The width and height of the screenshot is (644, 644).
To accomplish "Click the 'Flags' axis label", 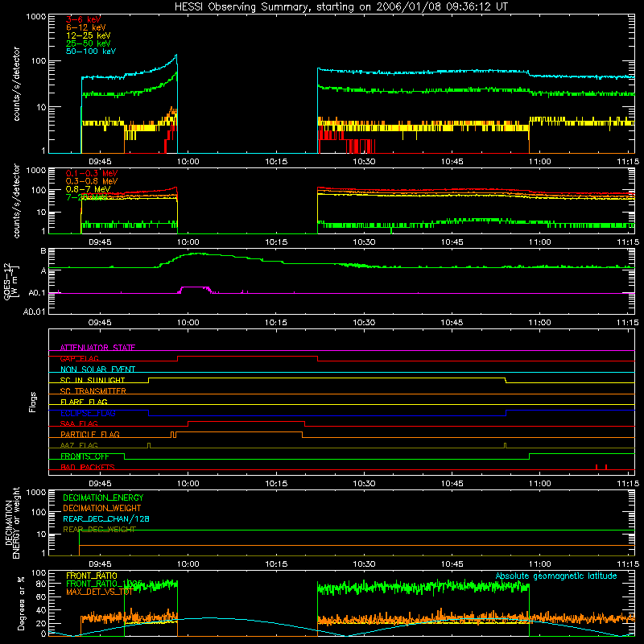I will point(32,402).
